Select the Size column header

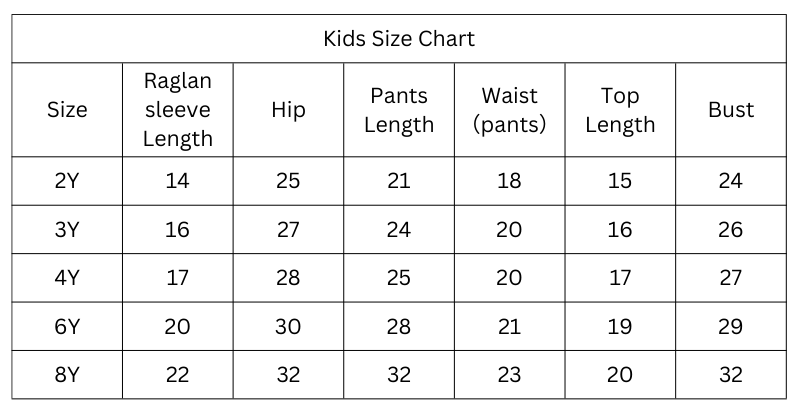pyautogui.click(x=67, y=110)
